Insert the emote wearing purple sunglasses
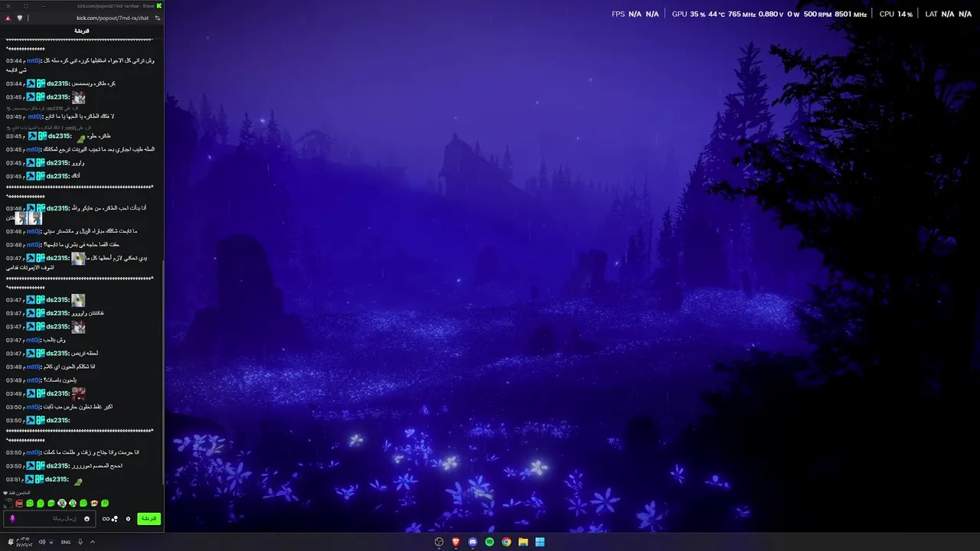This screenshot has height=551, width=980. [x=62, y=504]
